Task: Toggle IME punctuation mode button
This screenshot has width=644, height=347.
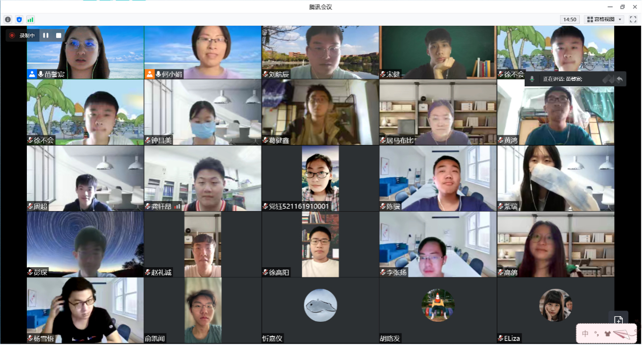Action: (x=596, y=334)
